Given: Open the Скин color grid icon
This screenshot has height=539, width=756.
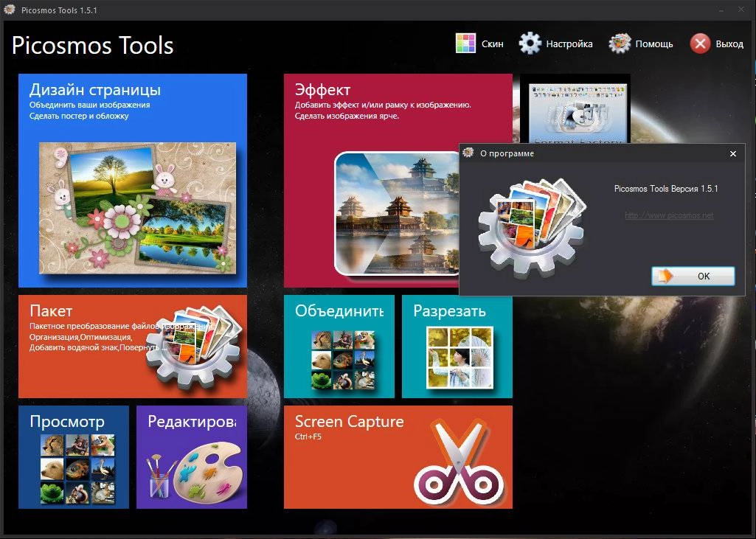Looking at the screenshot, I should (x=465, y=44).
